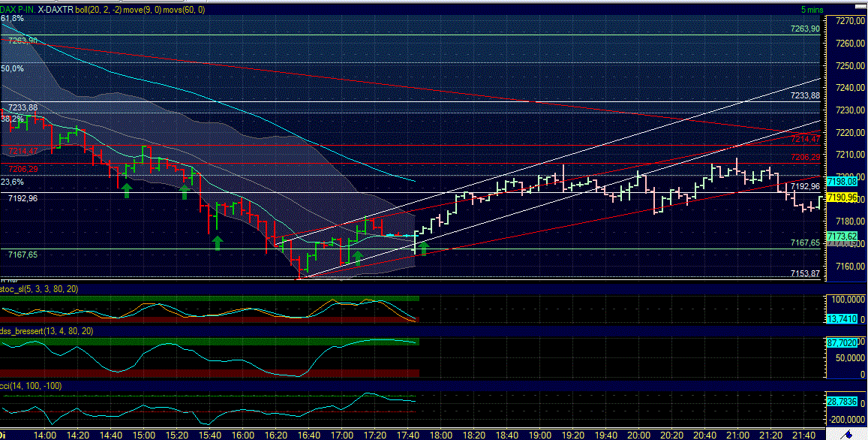Select the 5 mins timeframe label
Screen dimensions: 868x440
pyautogui.click(x=812, y=8)
